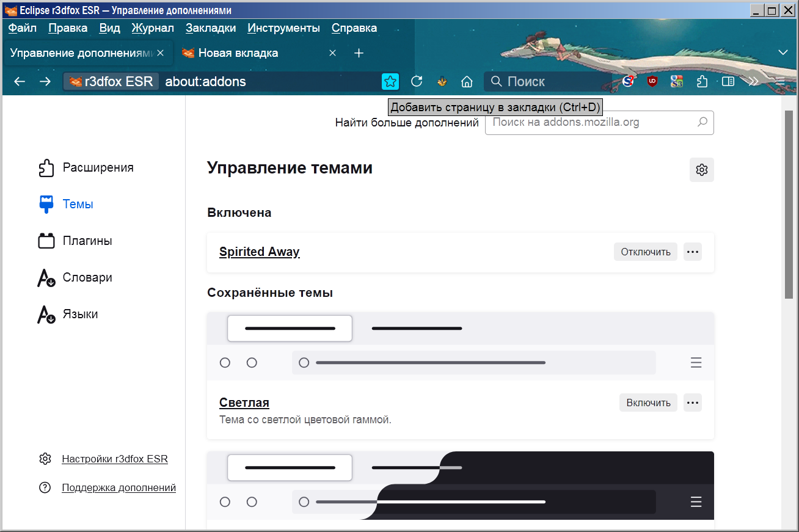Disable Spirited Away with Отключить button
This screenshot has height=532, width=799.
click(646, 252)
